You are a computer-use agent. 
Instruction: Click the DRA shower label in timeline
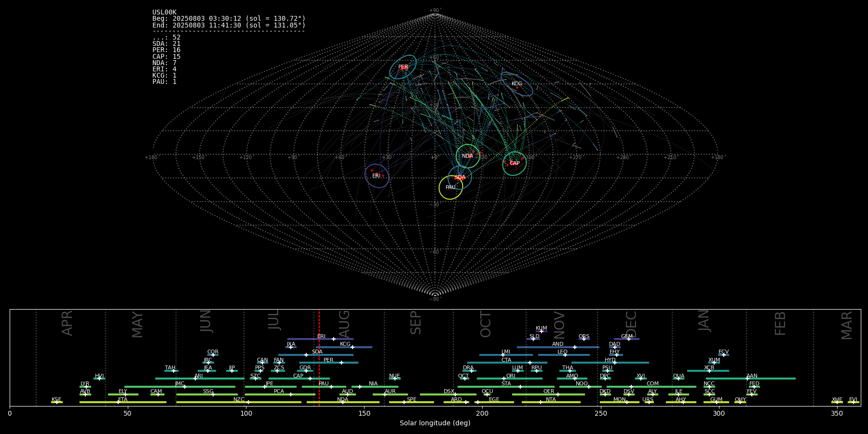468,368
